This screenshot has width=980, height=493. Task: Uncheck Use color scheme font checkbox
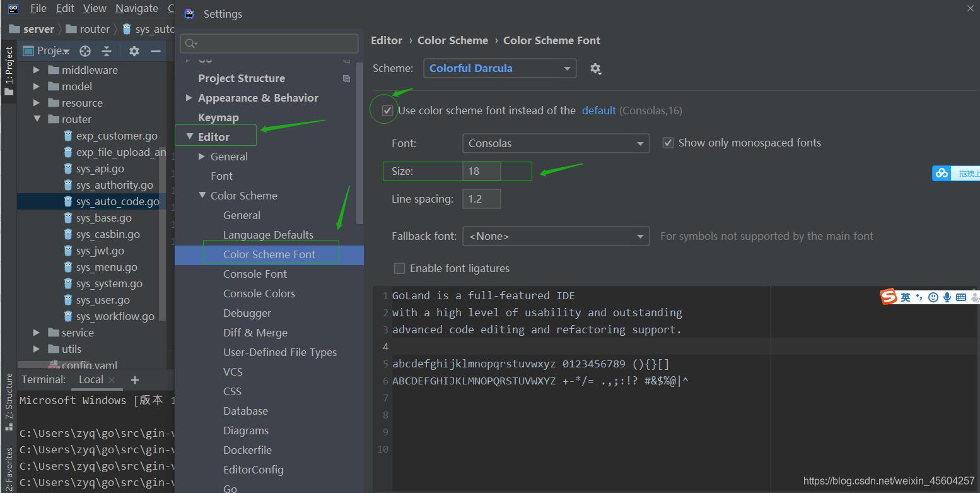387,110
